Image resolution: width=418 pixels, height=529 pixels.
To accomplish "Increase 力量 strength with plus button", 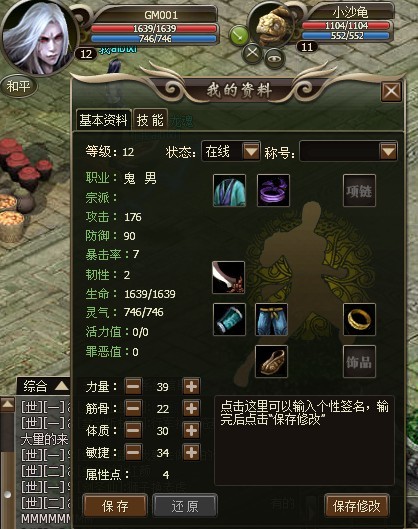I will click(191, 387).
